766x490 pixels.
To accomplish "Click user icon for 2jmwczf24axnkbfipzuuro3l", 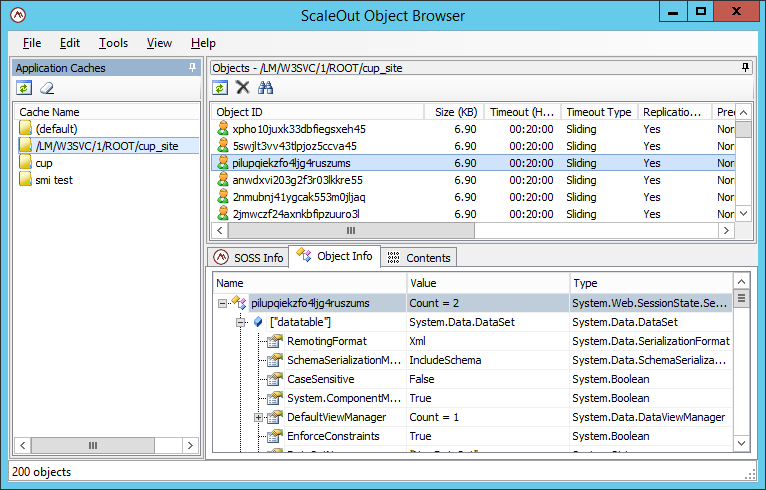I will [x=223, y=213].
